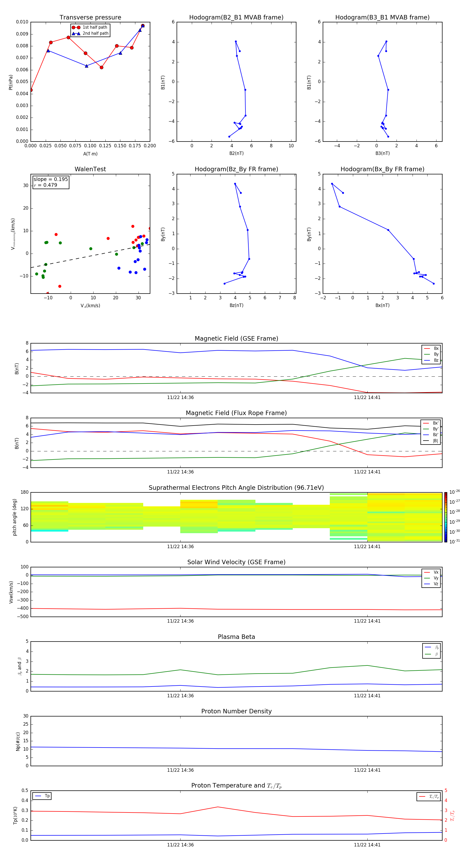Click the 10^-31 colorbar label
This screenshot has width=473, height=868.
(455, 542)
